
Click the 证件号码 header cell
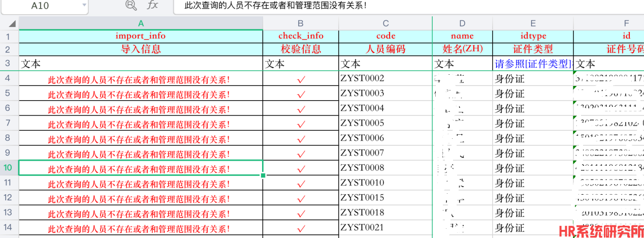(x=608, y=49)
